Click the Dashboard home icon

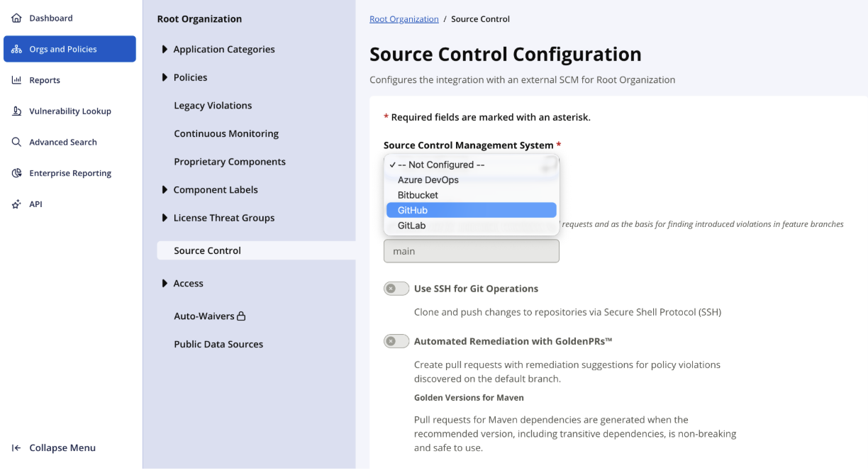pyautogui.click(x=16, y=18)
